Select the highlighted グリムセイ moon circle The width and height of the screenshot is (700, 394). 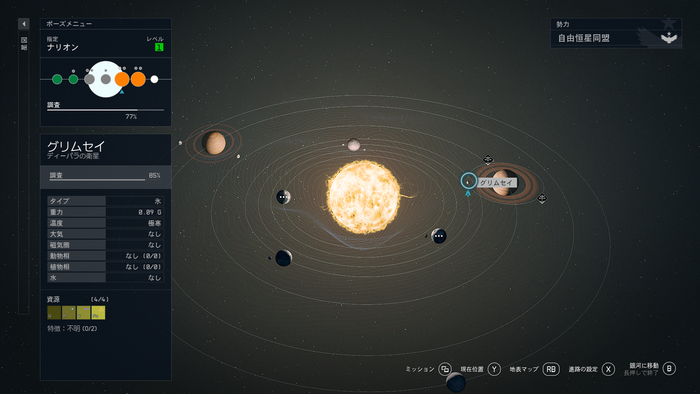(x=468, y=181)
